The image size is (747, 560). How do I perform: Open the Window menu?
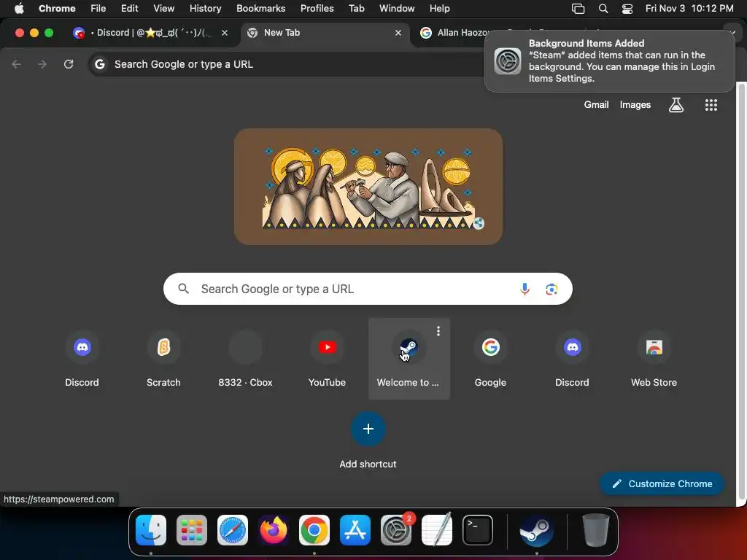(x=397, y=8)
